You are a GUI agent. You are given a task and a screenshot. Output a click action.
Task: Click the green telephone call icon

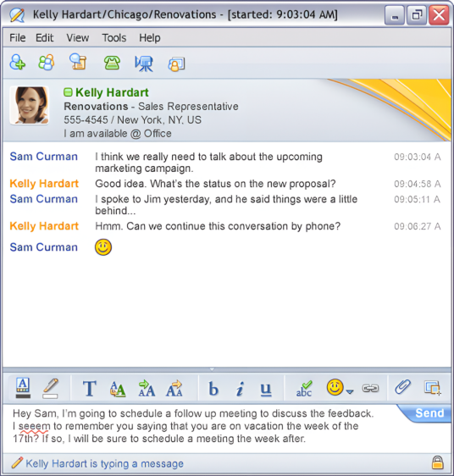tap(112, 63)
